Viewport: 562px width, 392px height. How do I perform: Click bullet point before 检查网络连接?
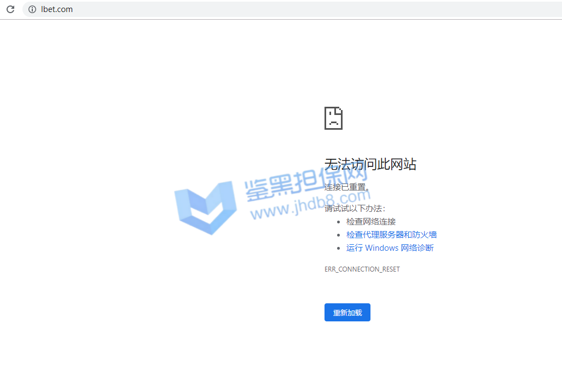coord(339,222)
